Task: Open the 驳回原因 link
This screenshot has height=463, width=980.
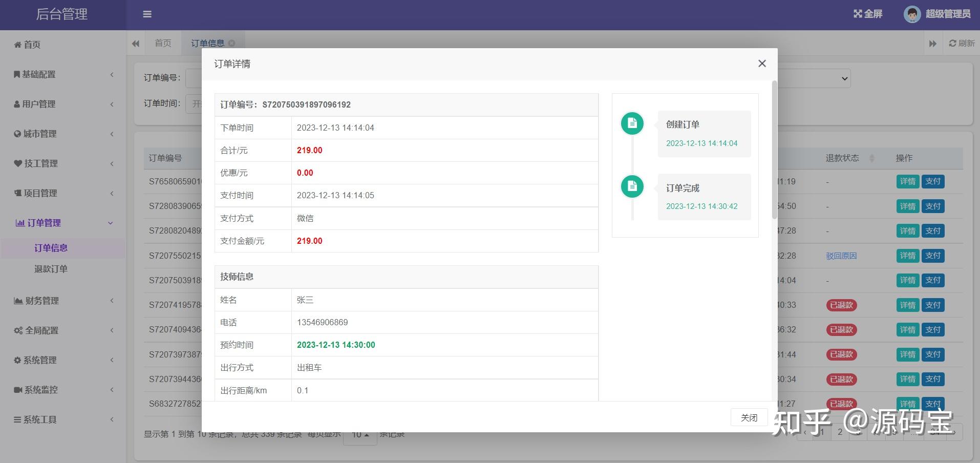Action: [841, 256]
